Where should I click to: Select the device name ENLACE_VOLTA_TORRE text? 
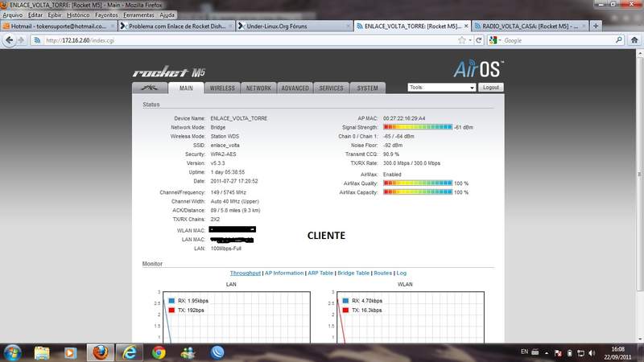pos(238,118)
